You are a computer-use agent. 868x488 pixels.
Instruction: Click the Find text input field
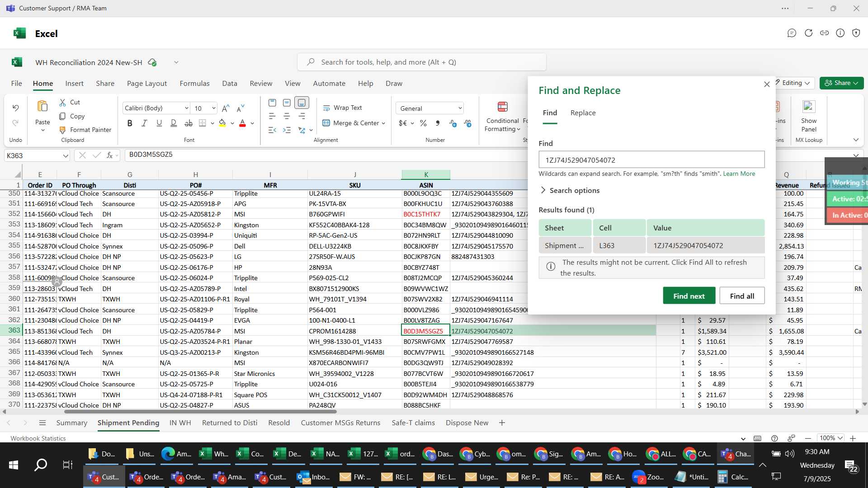[x=651, y=160]
